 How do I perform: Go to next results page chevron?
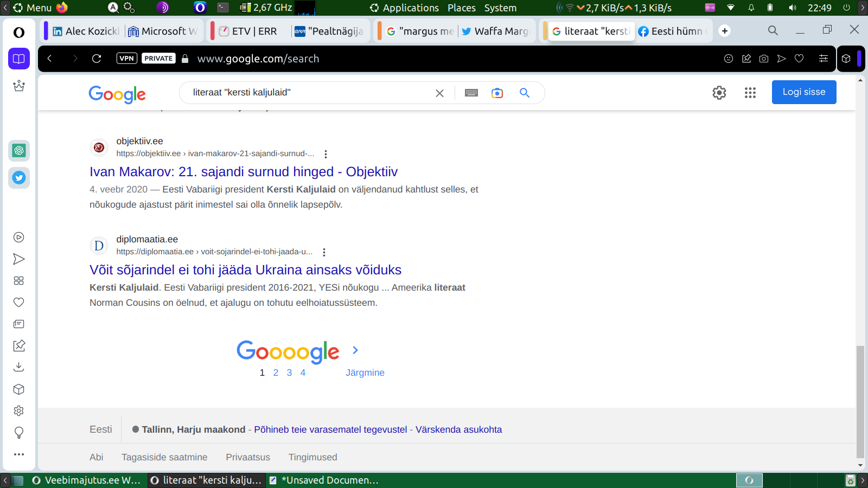tap(355, 350)
